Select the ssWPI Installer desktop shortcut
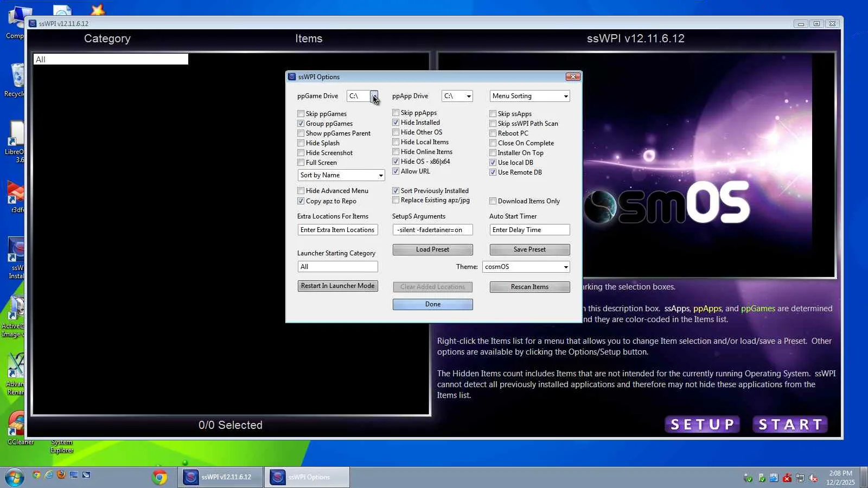 pyautogui.click(x=15, y=258)
